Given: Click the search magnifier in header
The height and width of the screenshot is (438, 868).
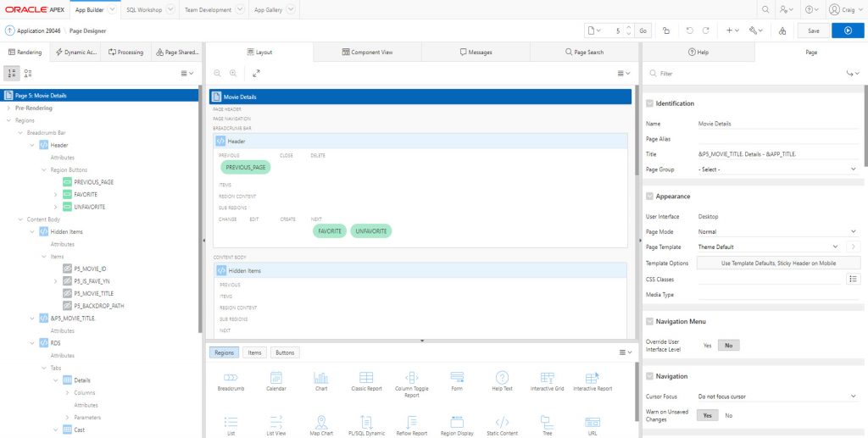Looking at the screenshot, I should [x=765, y=9].
